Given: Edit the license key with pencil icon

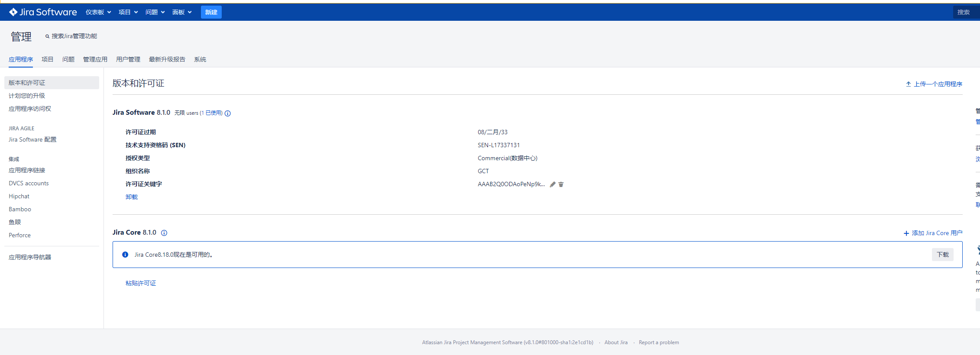Looking at the screenshot, I should pyautogui.click(x=553, y=184).
